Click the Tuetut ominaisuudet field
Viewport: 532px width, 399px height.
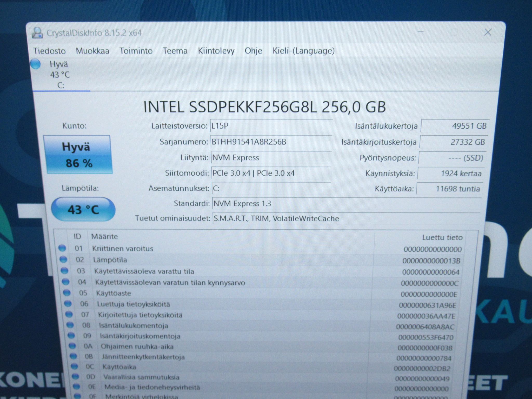tap(346, 218)
